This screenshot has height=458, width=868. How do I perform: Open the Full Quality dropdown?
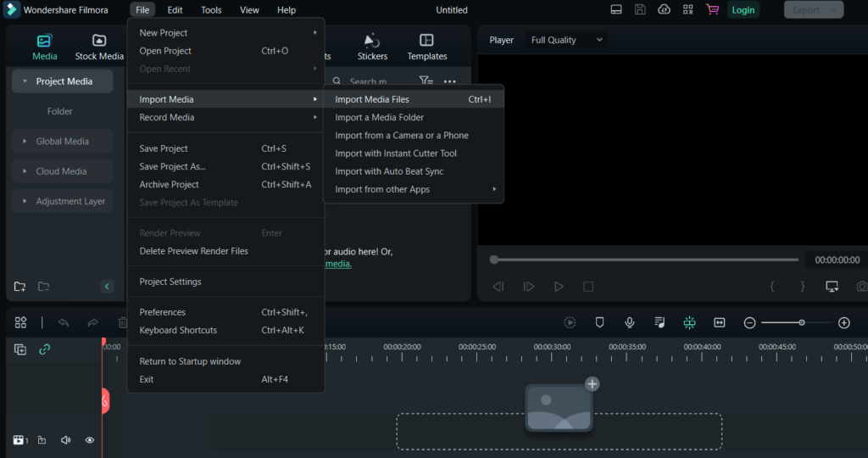coord(566,40)
